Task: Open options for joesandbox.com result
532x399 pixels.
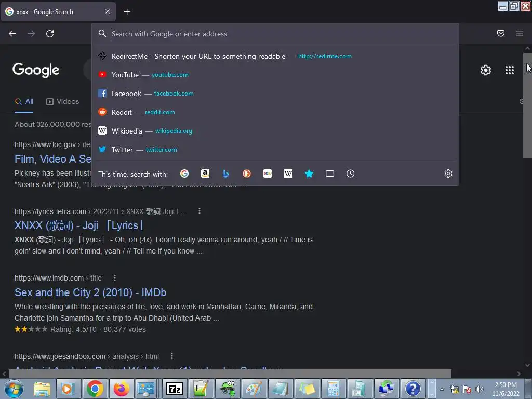Action: pyautogui.click(x=171, y=356)
